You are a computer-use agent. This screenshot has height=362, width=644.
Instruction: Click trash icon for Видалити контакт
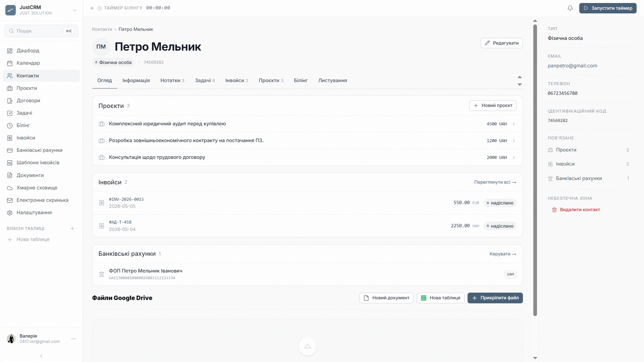[554, 210]
